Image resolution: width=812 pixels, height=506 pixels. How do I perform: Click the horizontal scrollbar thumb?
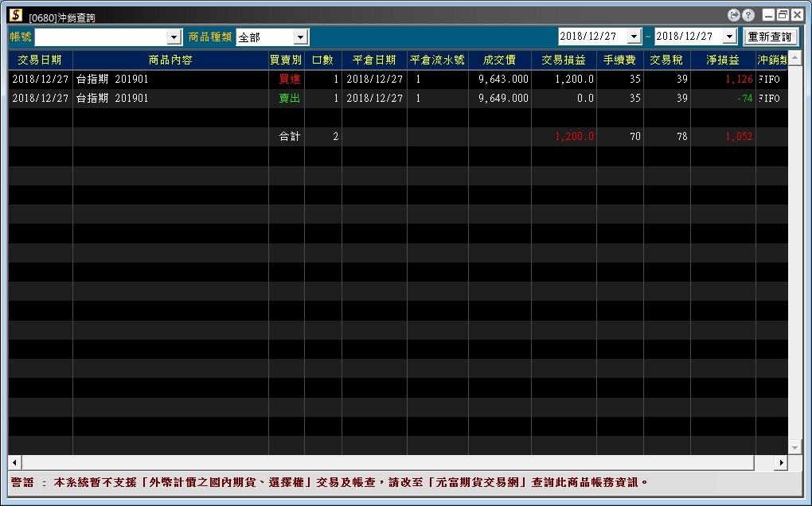tap(388, 463)
